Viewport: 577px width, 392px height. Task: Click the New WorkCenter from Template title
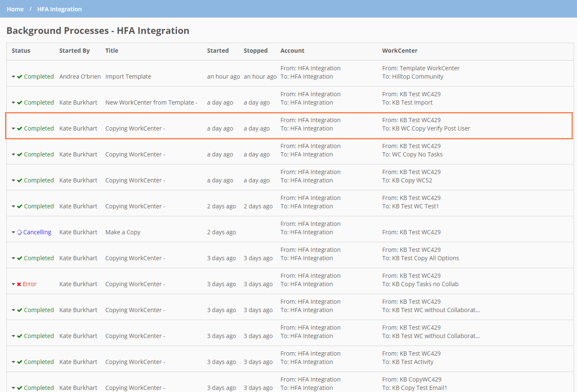[x=151, y=102]
